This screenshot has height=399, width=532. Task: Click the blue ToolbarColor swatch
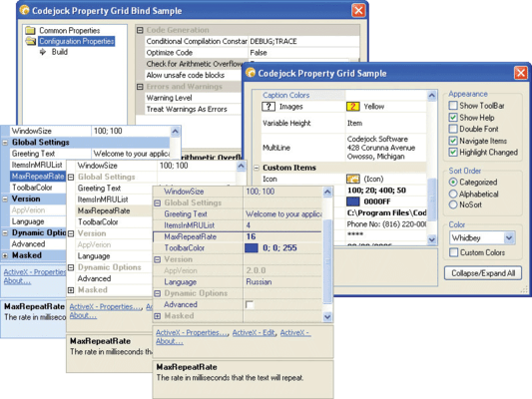252,248
